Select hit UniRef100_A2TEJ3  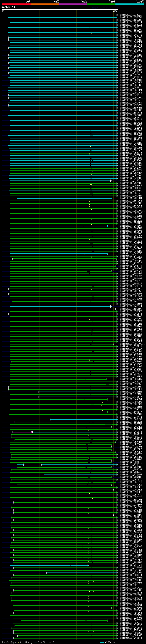(131, 100)
